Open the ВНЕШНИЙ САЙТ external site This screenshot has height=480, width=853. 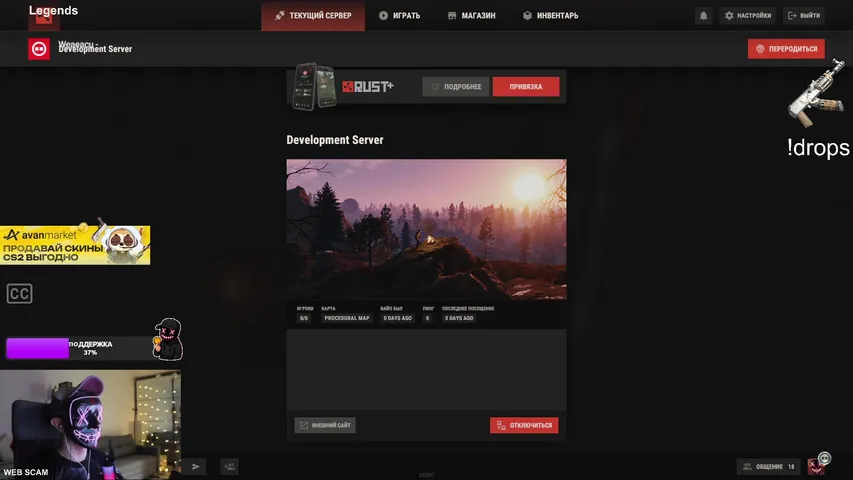click(x=325, y=425)
